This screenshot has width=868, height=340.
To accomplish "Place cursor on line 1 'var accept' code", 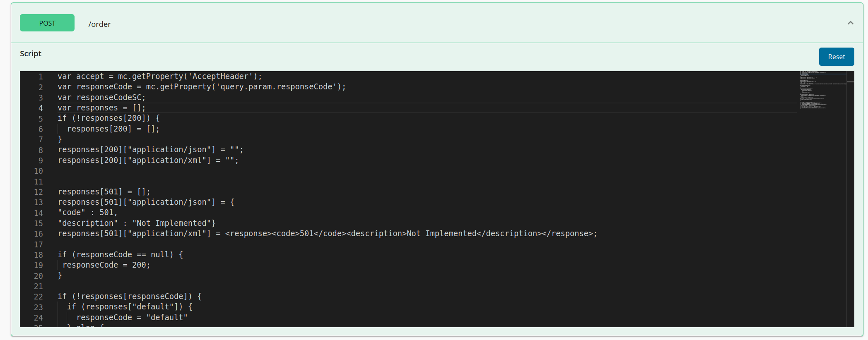I will pos(160,76).
